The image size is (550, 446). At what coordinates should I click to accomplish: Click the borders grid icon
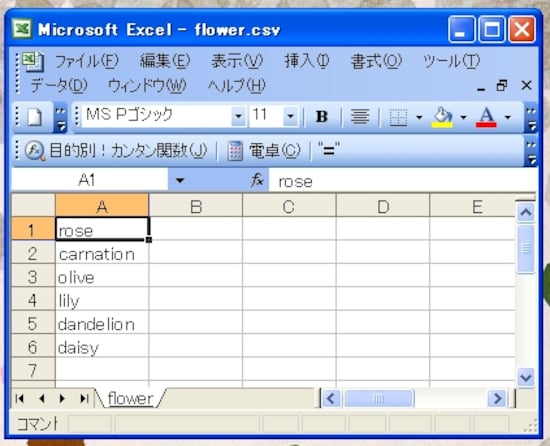pos(398,117)
